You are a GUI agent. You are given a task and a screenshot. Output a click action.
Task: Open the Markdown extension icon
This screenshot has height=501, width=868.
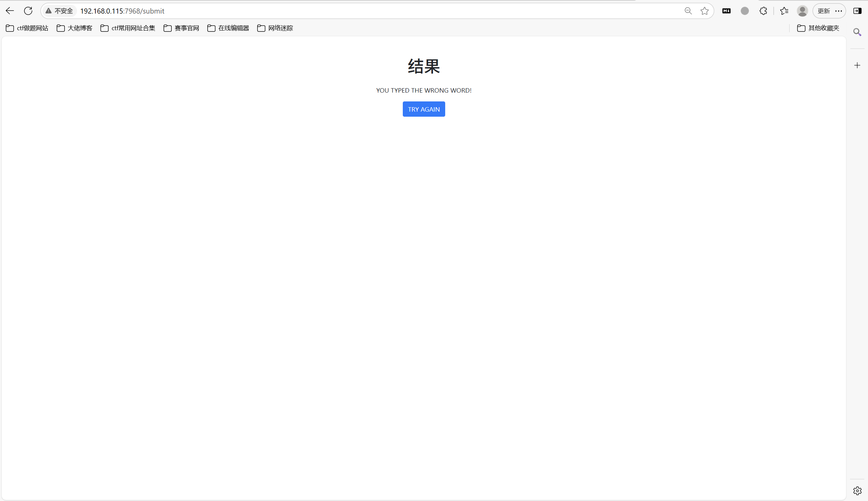(727, 11)
